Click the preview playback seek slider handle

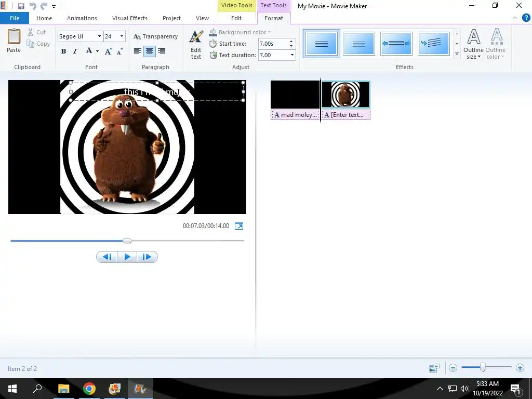pos(127,241)
